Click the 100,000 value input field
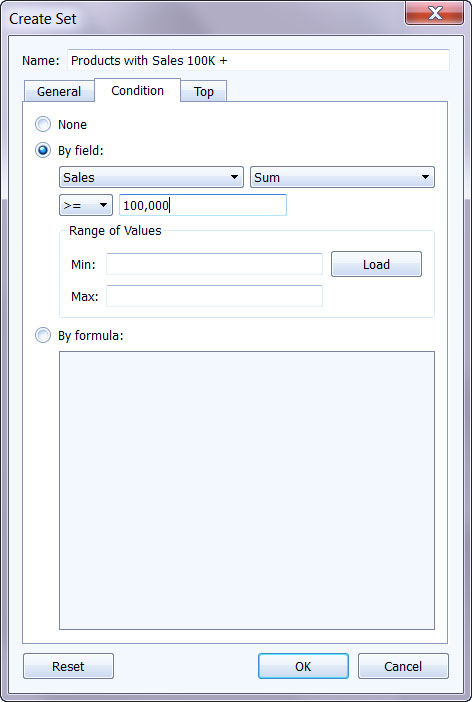This screenshot has width=472, height=702. click(x=203, y=205)
